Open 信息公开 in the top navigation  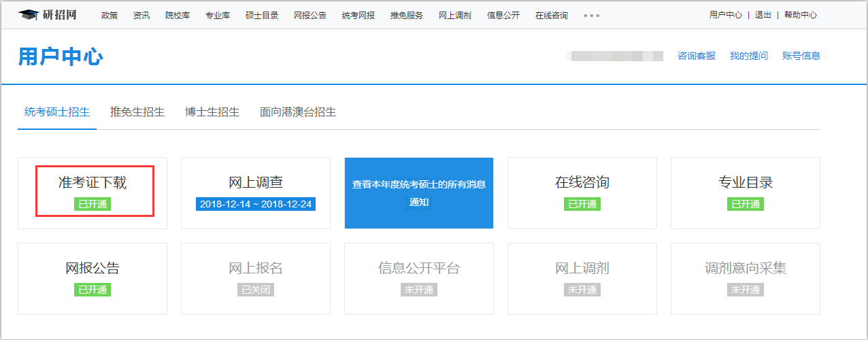503,15
